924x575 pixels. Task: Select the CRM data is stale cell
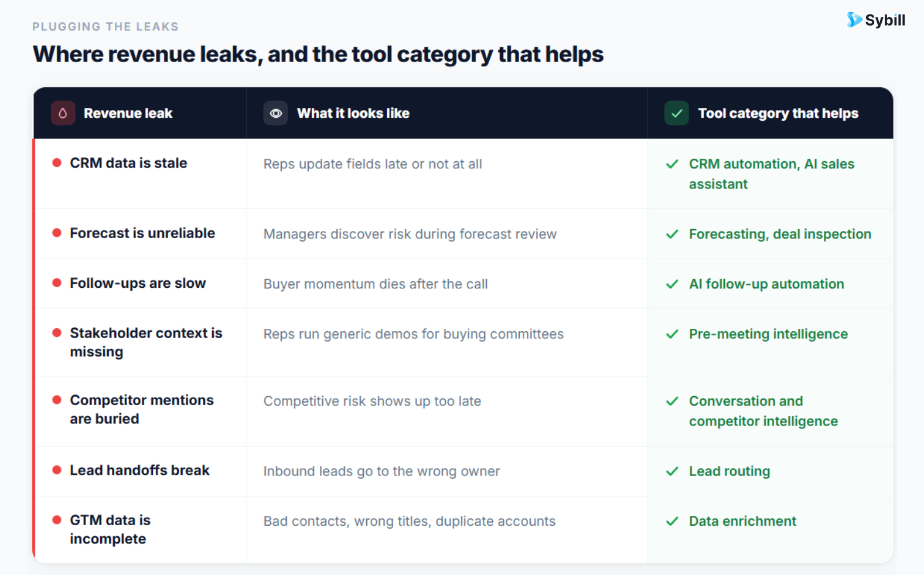click(x=141, y=173)
